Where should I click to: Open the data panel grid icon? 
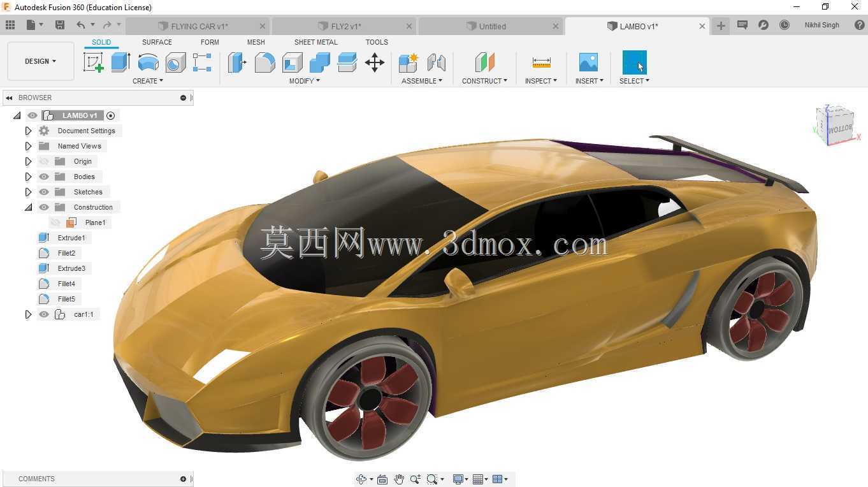tap(10, 25)
